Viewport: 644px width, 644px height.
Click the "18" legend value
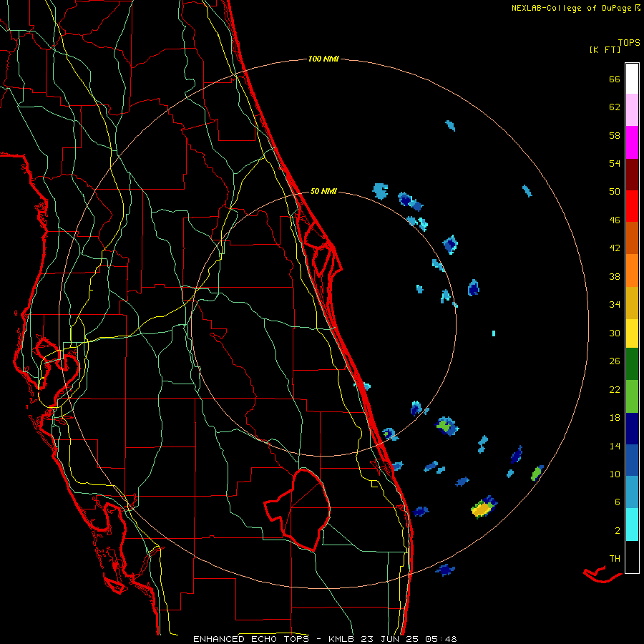[615, 418]
